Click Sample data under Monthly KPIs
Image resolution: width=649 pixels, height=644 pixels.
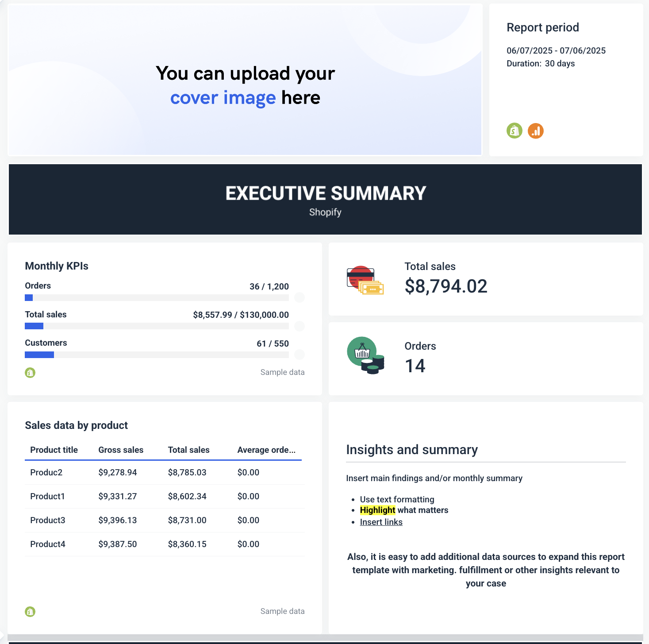tap(282, 372)
